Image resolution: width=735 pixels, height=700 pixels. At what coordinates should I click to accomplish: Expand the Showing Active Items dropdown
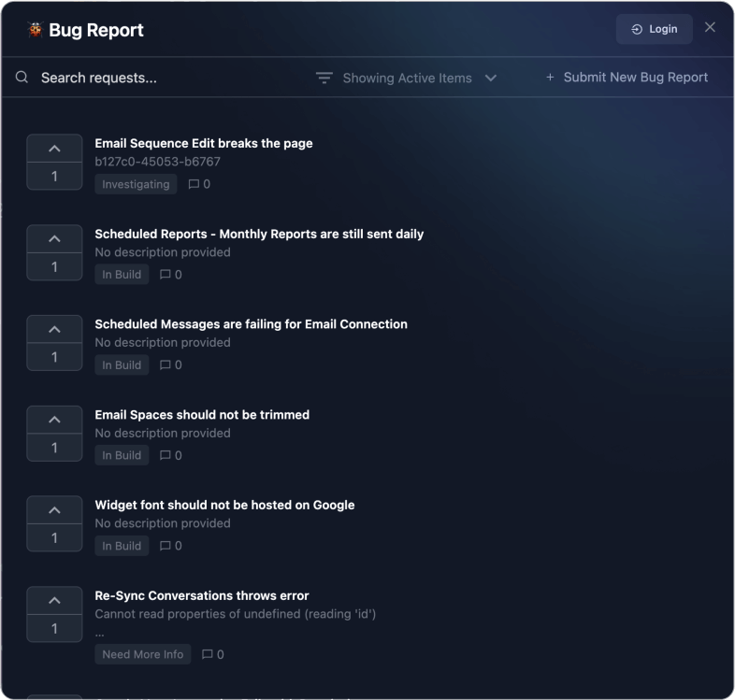[x=407, y=79]
